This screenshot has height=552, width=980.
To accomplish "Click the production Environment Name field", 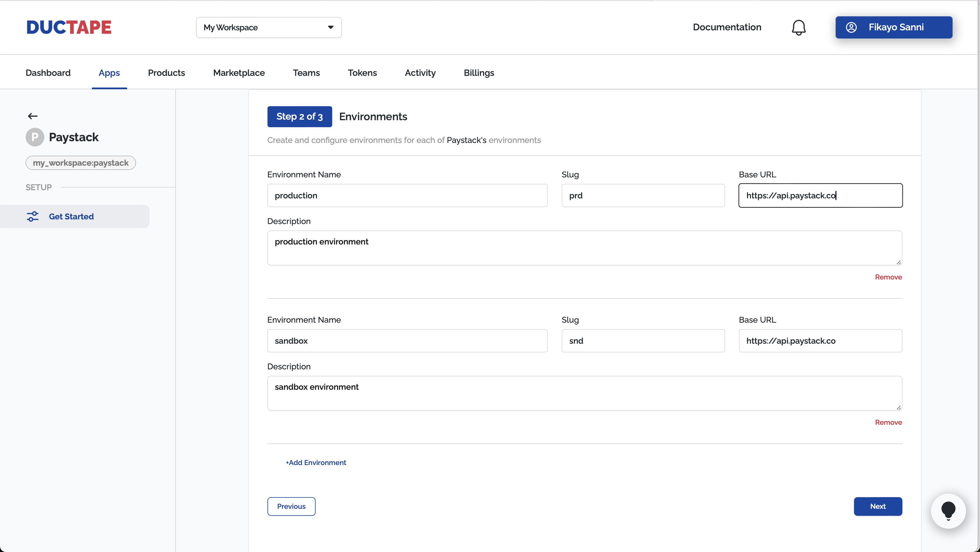I will pyautogui.click(x=407, y=195).
